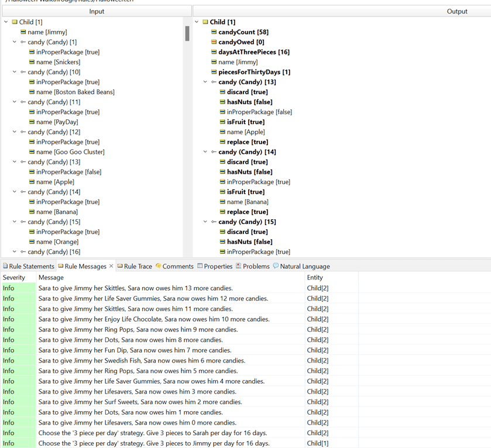This screenshot has width=491, height=448.
Task: Click the candyCount attribute icon in Output
Action: [214, 32]
